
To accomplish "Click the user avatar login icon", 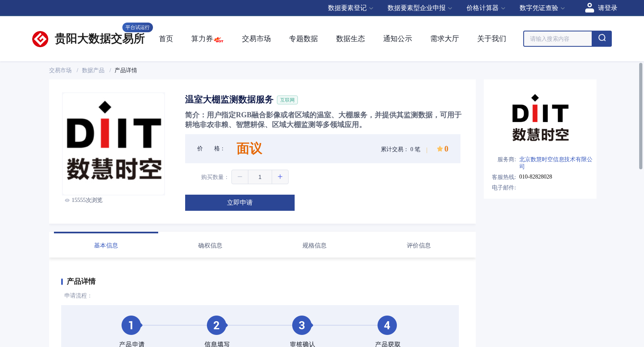I will click(x=590, y=8).
